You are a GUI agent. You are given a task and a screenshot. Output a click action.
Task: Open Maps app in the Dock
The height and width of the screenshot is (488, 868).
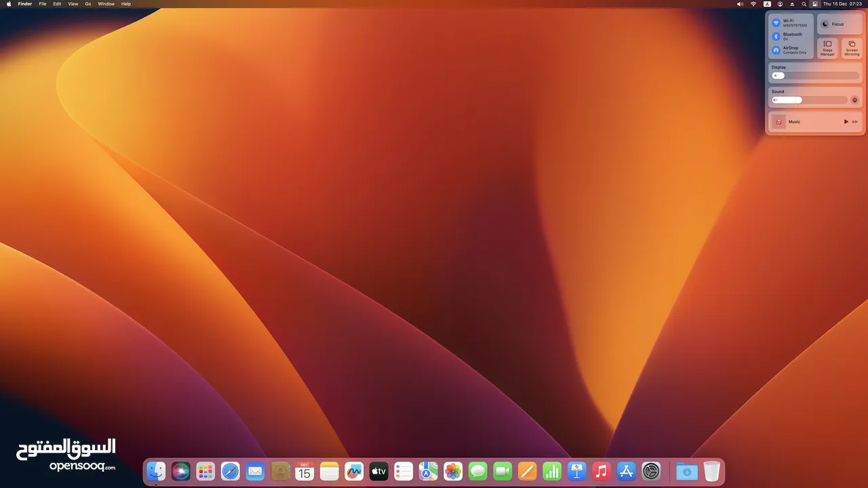click(x=428, y=471)
